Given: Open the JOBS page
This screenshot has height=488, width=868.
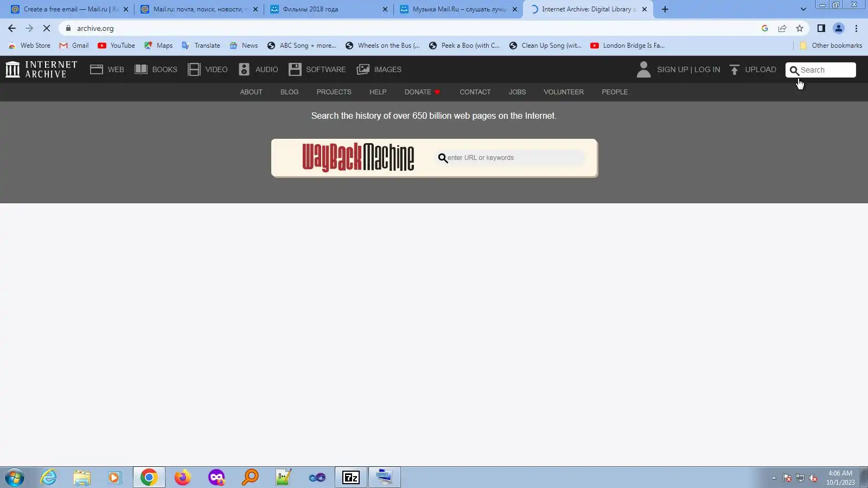Looking at the screenshot, I should [518, 92].
